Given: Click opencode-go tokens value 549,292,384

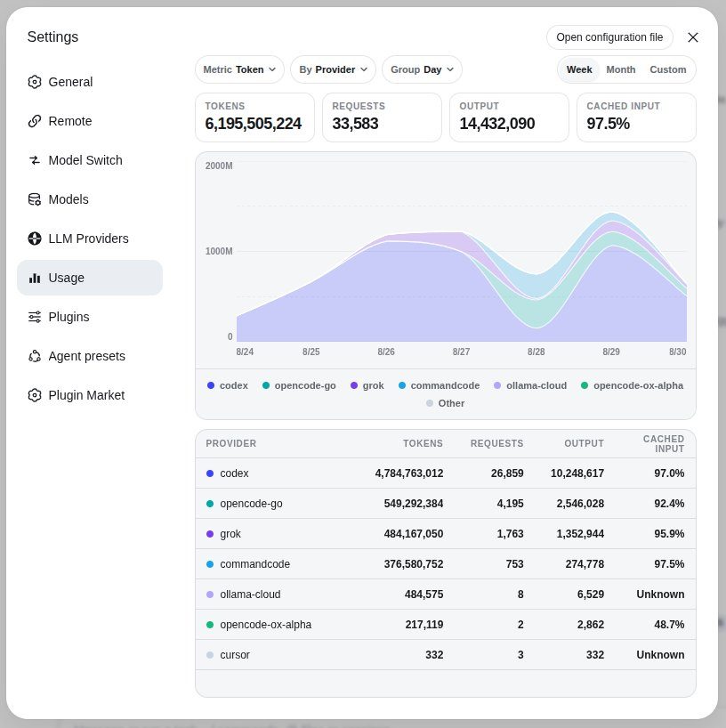Looking at the screenshot, I should (413, 504).
